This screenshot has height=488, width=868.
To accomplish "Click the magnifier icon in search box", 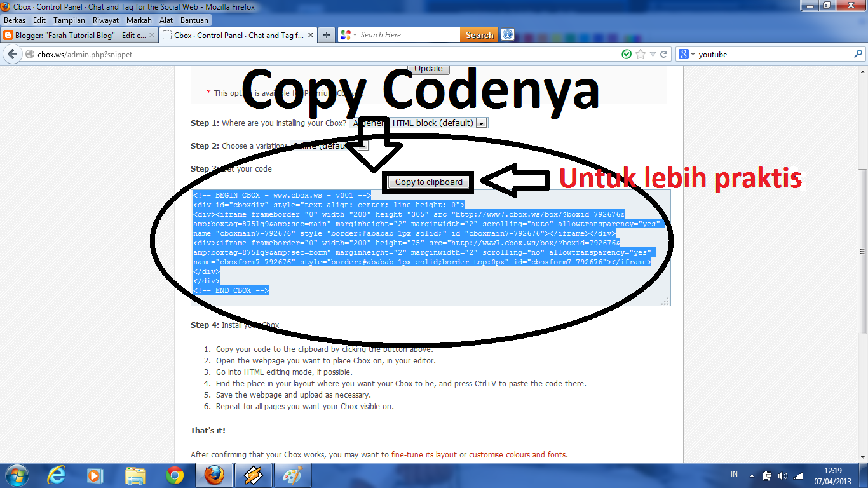I will (858, 55).
